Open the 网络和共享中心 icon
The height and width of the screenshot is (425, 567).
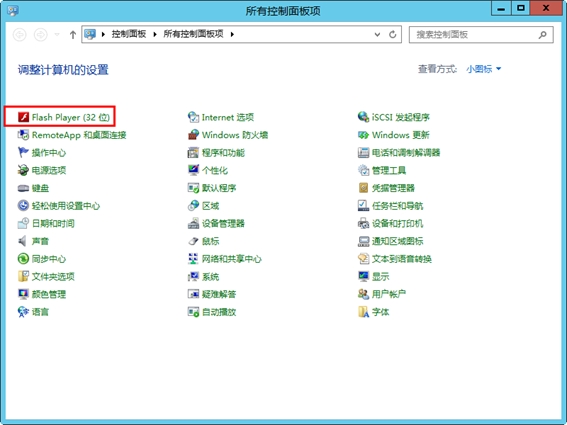pos(193,259)
